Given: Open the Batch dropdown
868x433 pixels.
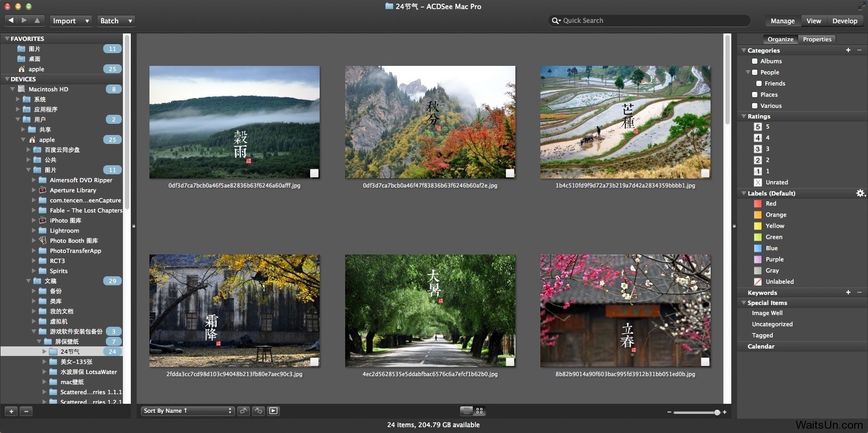Looking at the screenshot, I should pos(116,21).
